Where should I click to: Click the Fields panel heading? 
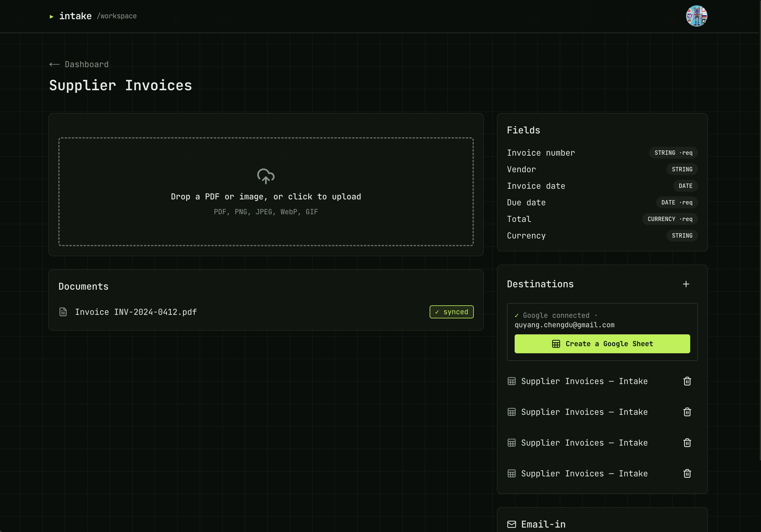point(524,130)
